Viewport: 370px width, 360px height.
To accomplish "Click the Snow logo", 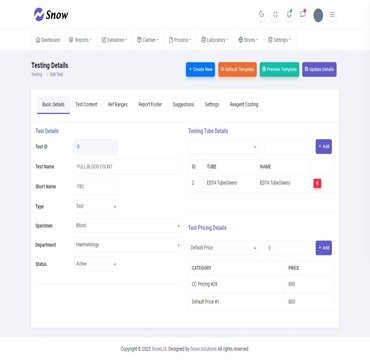I will 51,15.
